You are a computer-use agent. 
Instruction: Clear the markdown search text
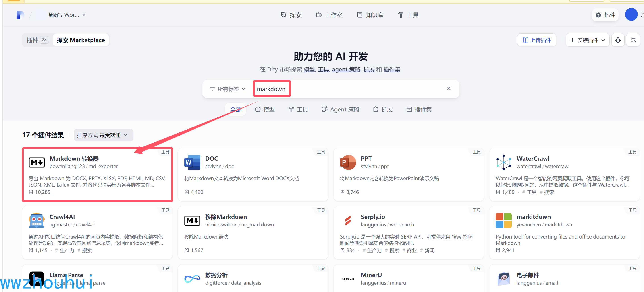(449, 89)
